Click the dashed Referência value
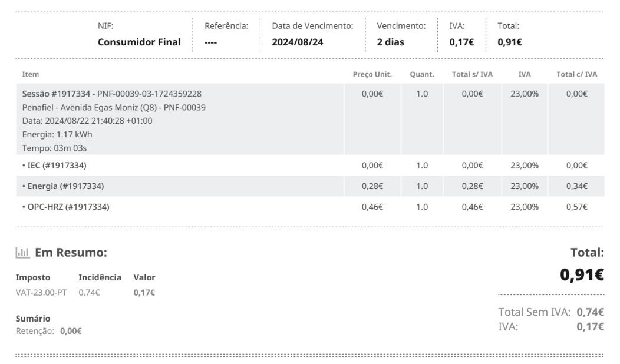Screen dimensions: 620x364 click(210, 42)
